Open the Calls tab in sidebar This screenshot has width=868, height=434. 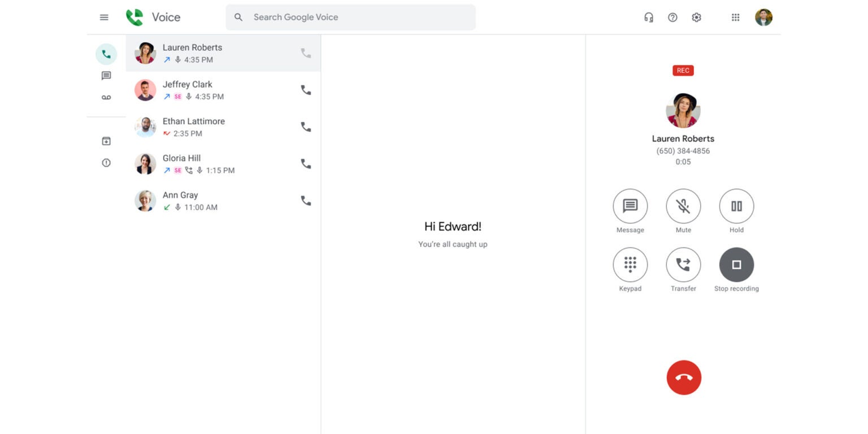click(106, 54)
